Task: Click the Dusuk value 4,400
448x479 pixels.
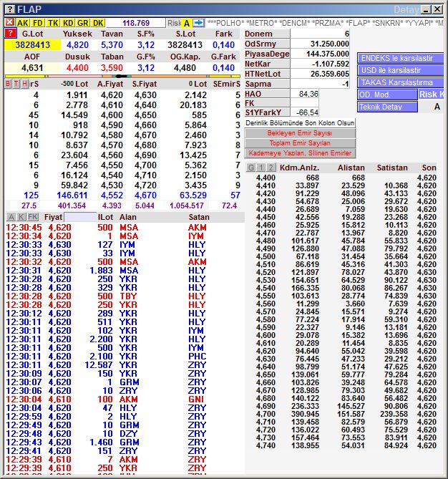Action: [x=77, y=68]
